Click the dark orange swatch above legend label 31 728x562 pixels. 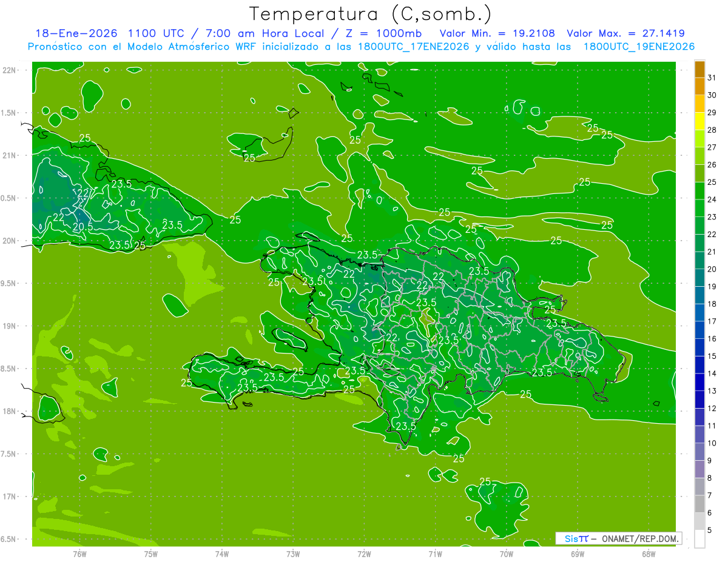(x=699, y=69)
